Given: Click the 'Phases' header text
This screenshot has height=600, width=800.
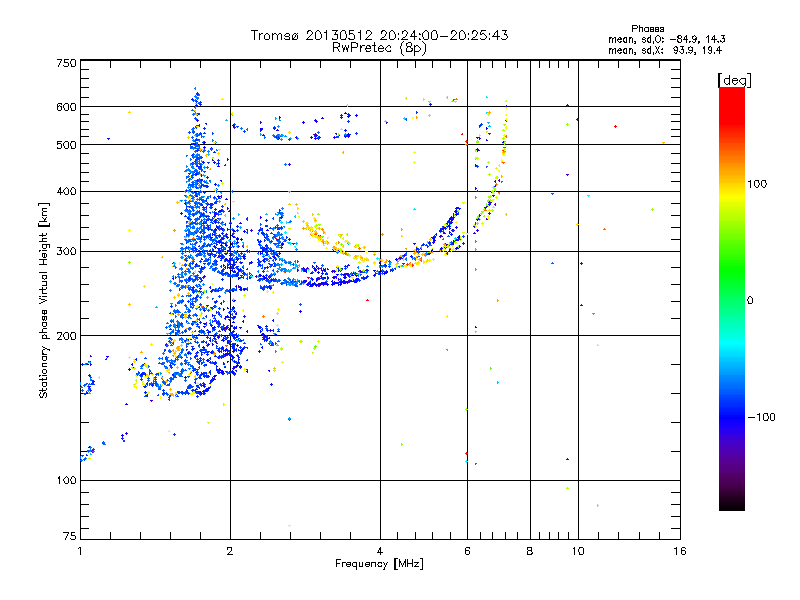Looking at the screenshot, I should pyautogui.click(x=647, y=29).
